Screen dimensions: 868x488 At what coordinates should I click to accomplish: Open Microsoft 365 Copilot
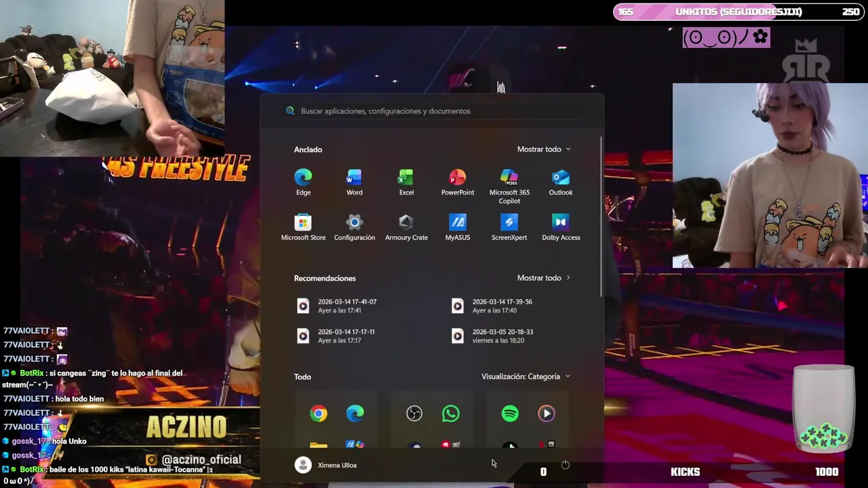[x=509, y=186]
